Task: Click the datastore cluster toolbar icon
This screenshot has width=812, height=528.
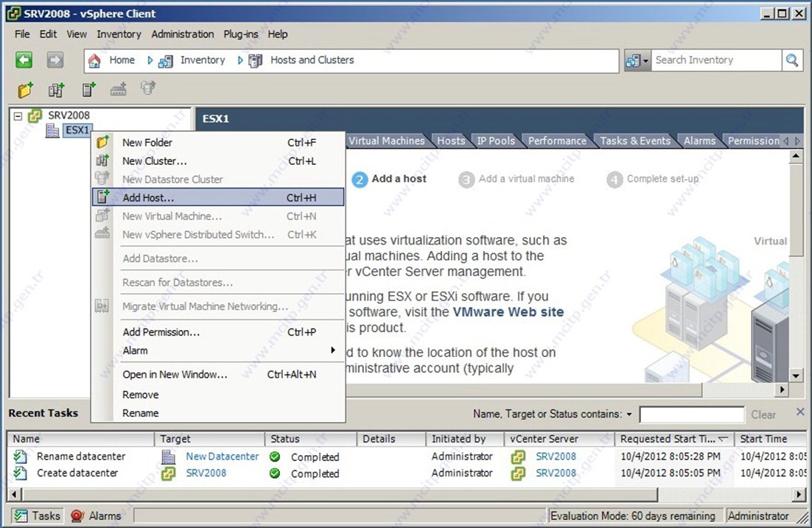Action: (148, 88)
